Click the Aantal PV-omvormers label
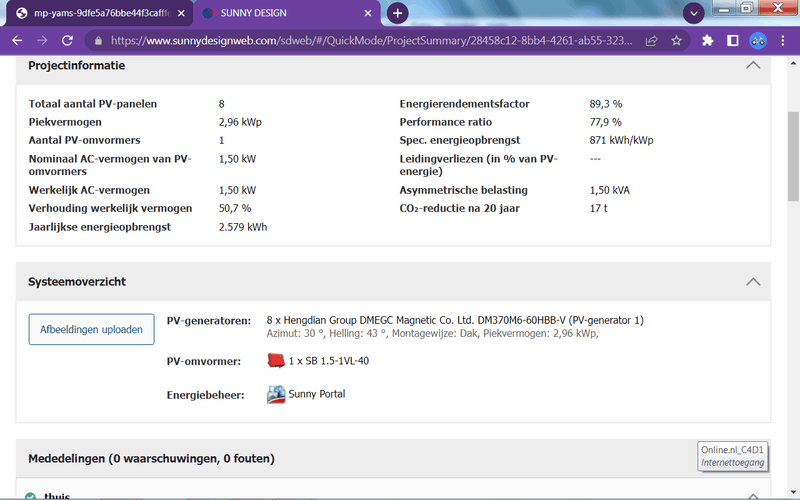The image size is (800, 500). point(84,140)
